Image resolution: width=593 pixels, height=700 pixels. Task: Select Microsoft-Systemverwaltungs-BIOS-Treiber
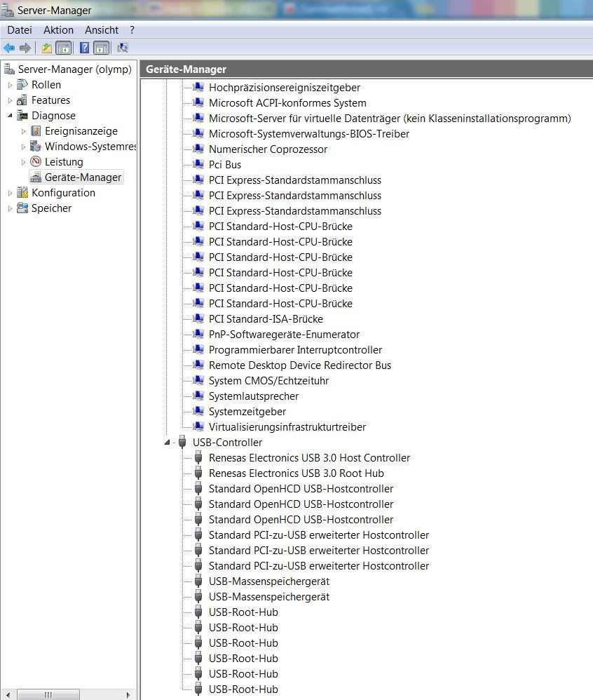coord(309,133)
